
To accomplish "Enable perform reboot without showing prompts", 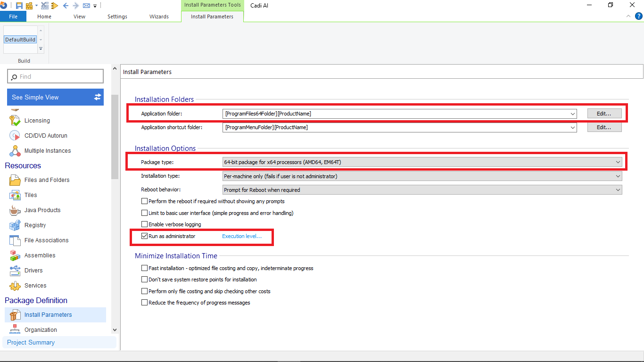I will pos(145,201).
